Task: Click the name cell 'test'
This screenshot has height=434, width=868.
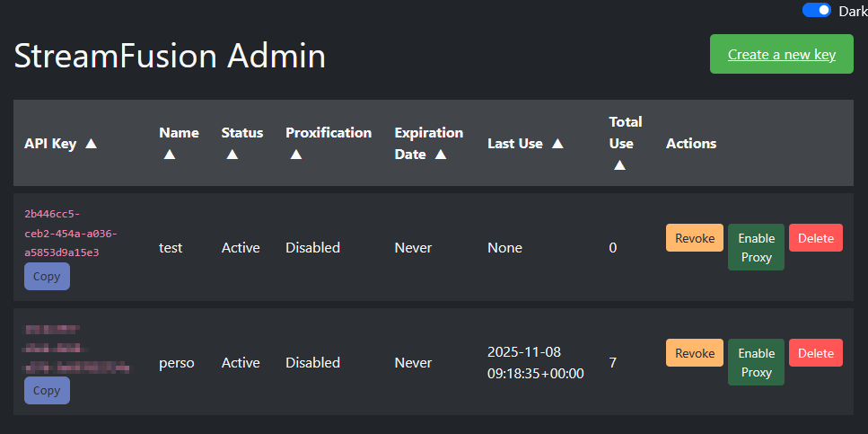Action: pyautogui.click(x=171, y=248)
